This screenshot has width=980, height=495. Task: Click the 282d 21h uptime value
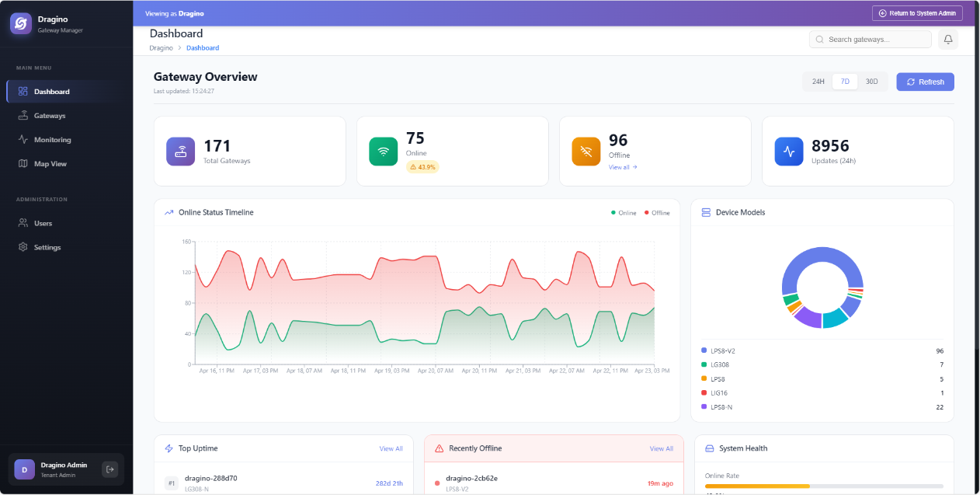pos(389,483)
